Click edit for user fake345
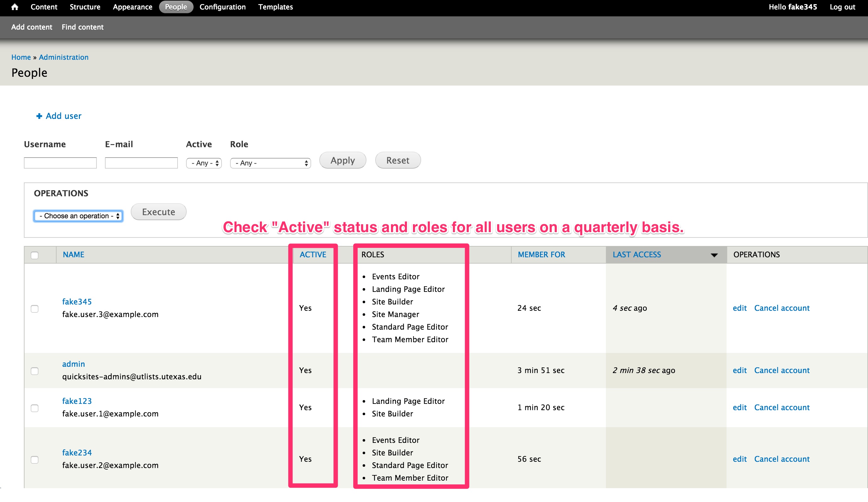The width and height of the screenshot is (868, 502). (x=739, y=308)
